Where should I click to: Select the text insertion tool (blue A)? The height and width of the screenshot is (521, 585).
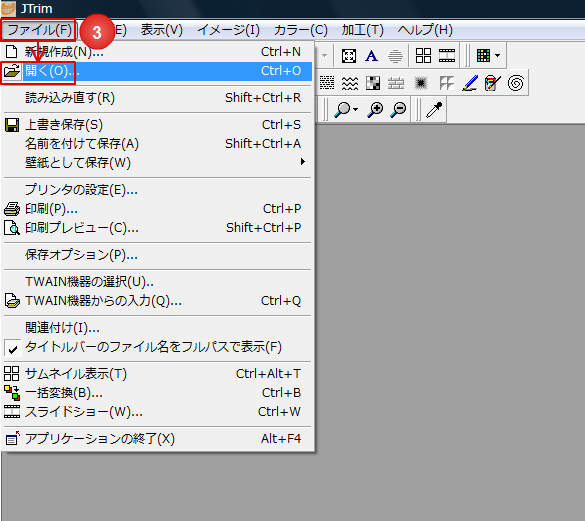371,56
